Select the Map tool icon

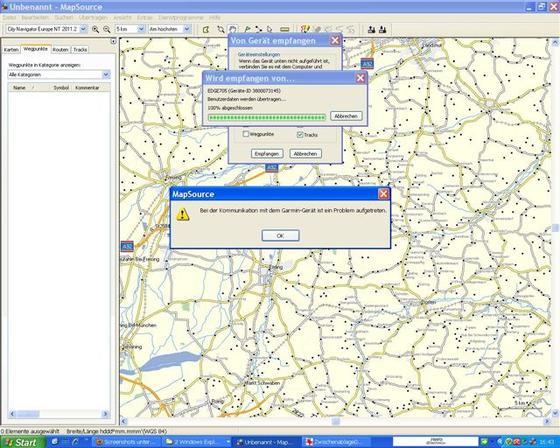pos(206,30)
